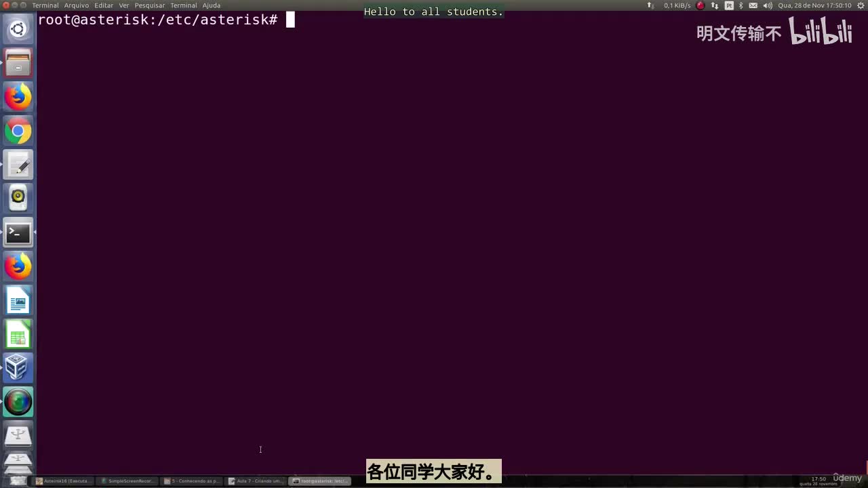This screenshot has height=488, width=868.
Task: Open the speaker audio app in dock
Action: coord(18,199)
